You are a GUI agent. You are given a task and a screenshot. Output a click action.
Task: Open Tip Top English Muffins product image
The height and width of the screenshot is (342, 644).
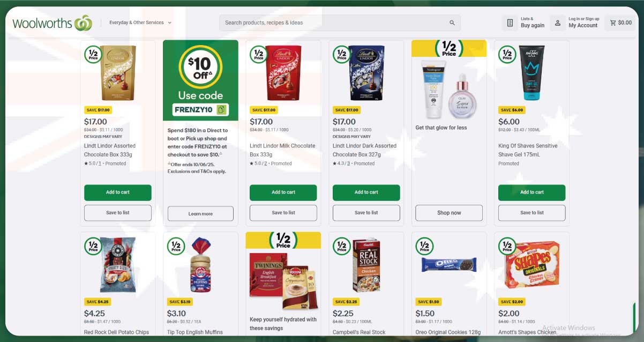(x=201, y=265)
